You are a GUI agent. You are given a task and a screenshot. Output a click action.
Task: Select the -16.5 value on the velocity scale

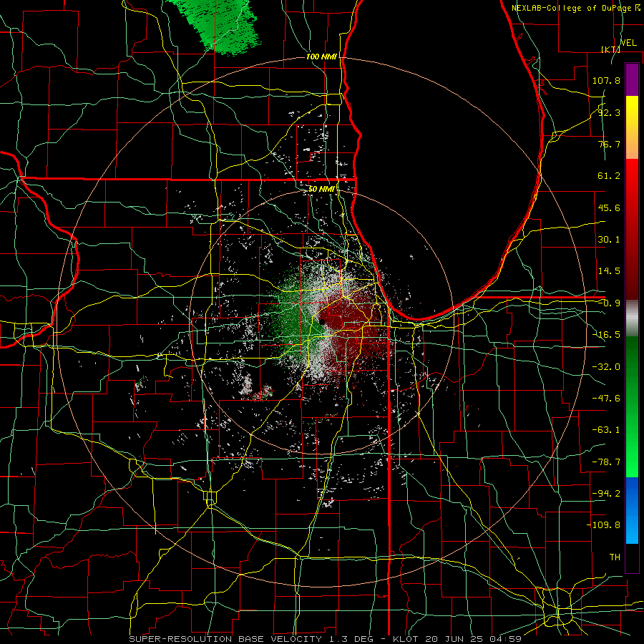pos(606,335)
